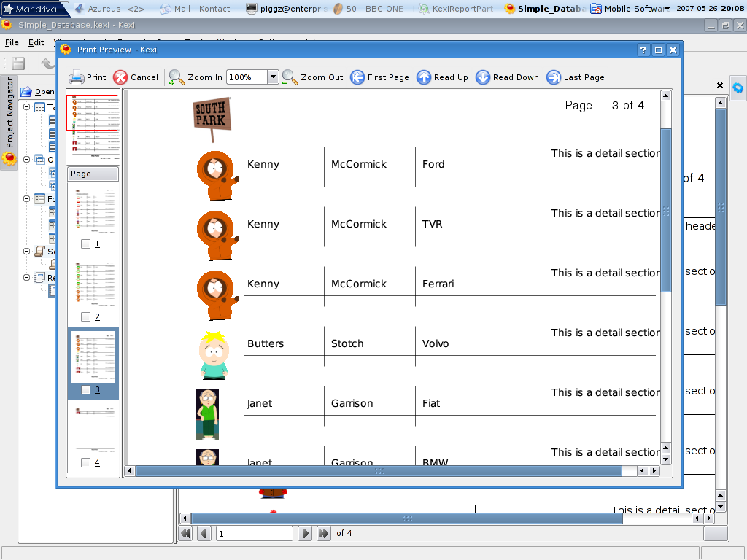Click the Print Preview horizontal scrollbar thumb

(379, 471)
